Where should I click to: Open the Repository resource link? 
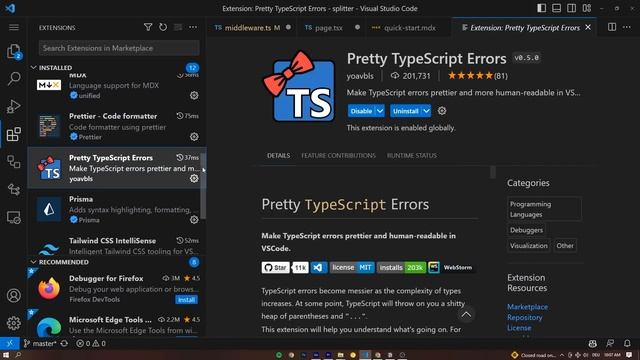[524, 317]
